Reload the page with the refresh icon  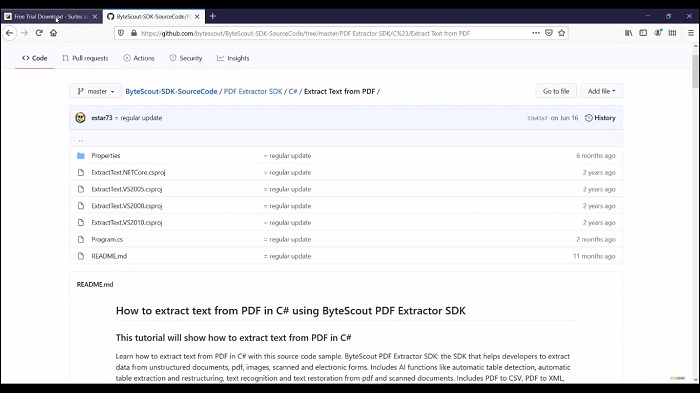point(39,33)
